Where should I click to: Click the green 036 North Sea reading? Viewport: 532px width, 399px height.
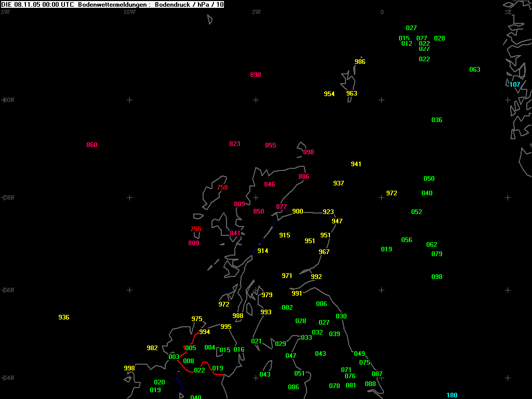(x=436, y=120)
